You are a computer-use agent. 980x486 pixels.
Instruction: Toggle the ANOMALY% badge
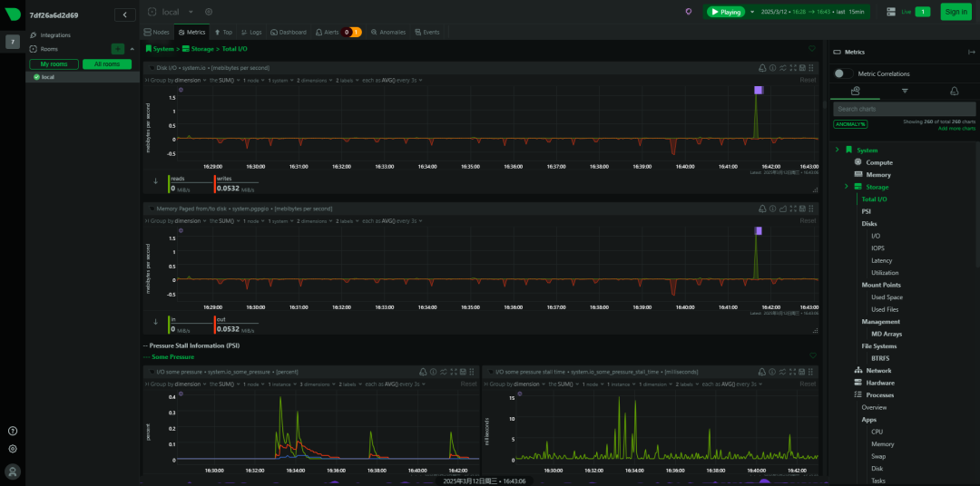[x=850, y=123]
